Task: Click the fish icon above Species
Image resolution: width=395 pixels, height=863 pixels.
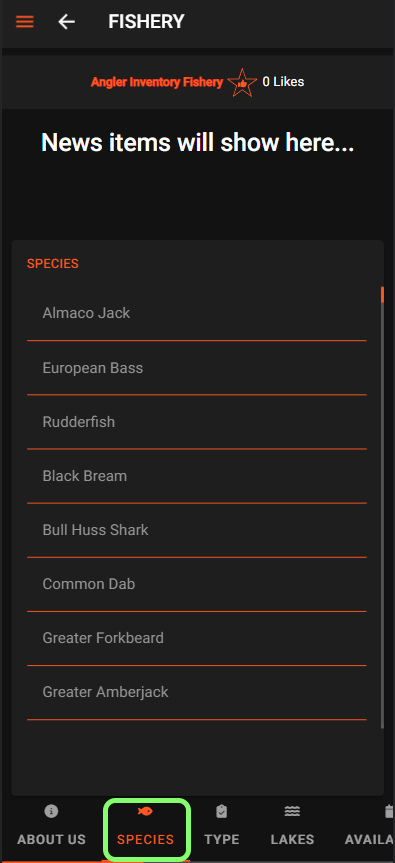Action: coord(145,811)
